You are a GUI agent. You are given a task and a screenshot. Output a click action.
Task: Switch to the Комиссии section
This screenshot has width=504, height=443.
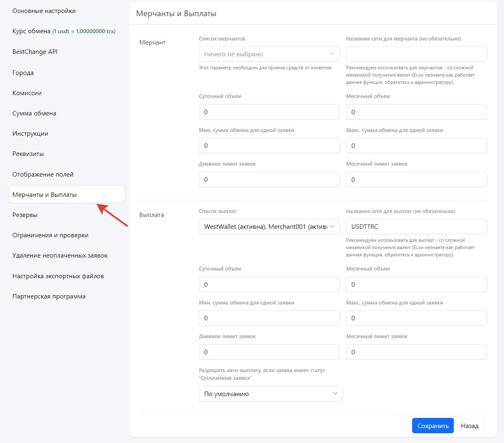coord(27,93)
